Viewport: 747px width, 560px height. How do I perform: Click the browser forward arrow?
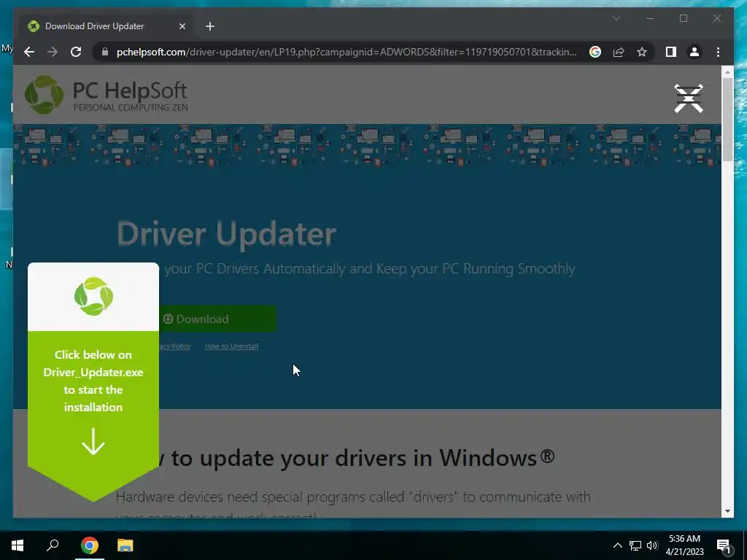[53, 52]
